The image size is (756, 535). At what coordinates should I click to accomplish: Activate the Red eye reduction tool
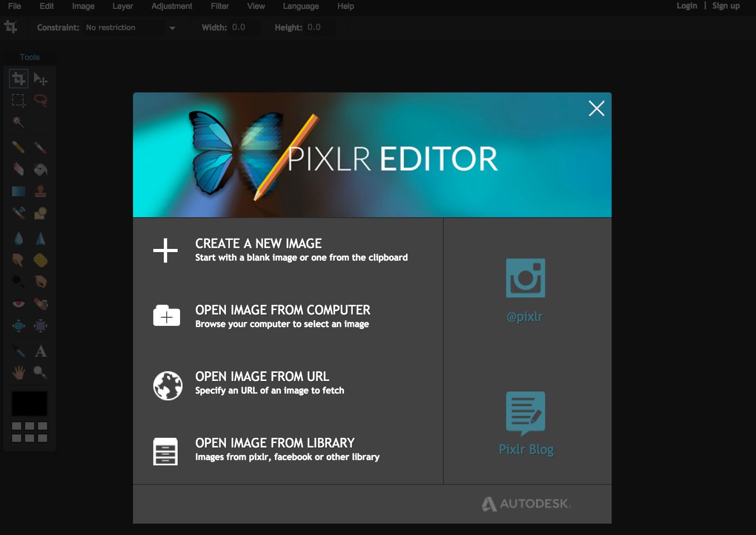point(19,304)
